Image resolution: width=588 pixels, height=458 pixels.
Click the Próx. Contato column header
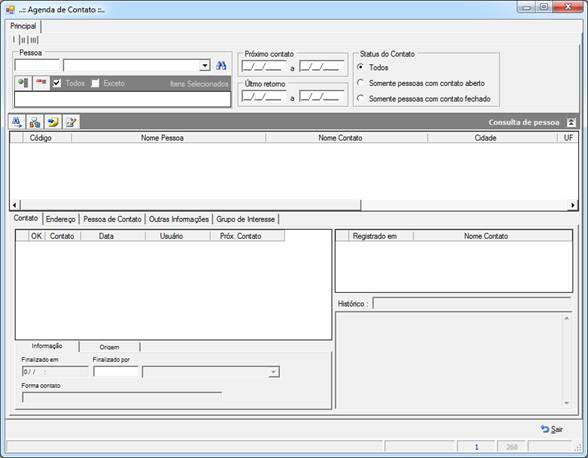pos(247,236)
